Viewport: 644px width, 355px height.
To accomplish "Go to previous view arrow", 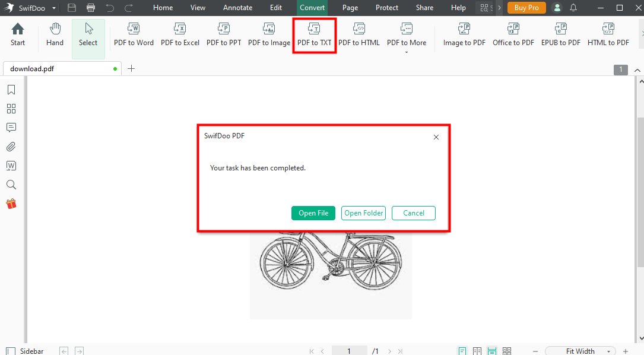I will (64, 351).
